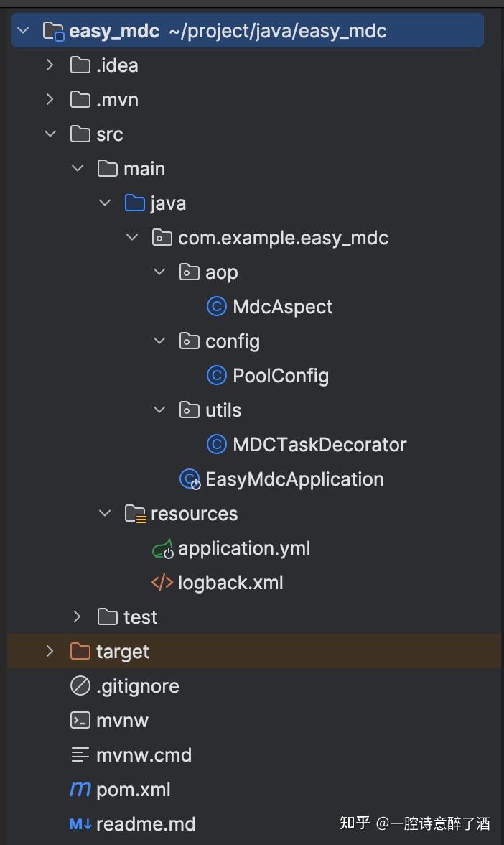Viewport: 504px width, 845px height.
Task: Open the mvnw.cmd file
Action: (x=144, y=754)
